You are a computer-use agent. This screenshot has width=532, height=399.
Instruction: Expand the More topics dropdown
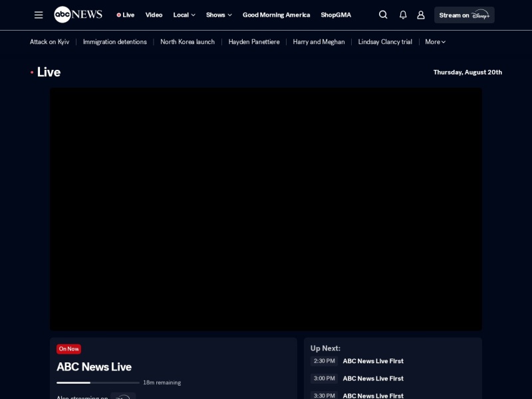[x=436, y=42]
